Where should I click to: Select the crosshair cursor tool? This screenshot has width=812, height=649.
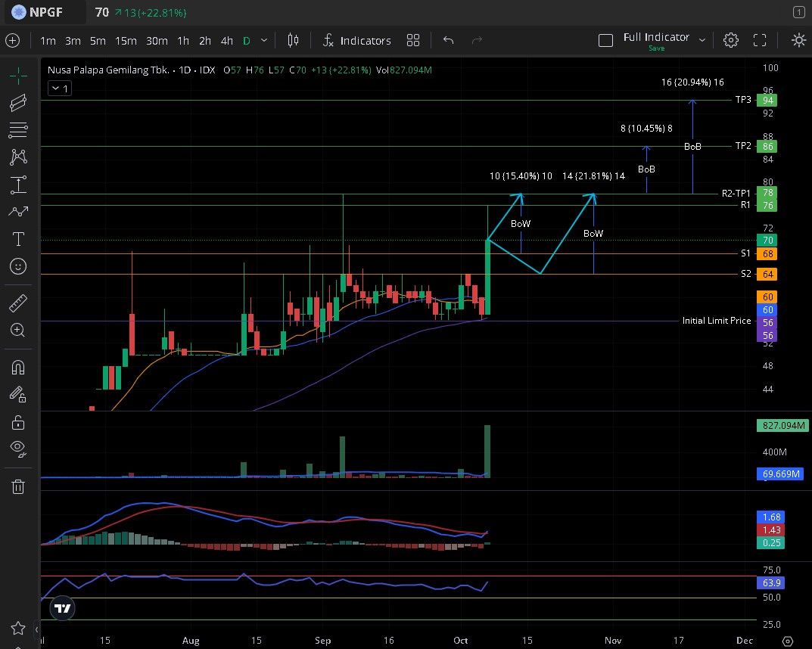point(18,75)
